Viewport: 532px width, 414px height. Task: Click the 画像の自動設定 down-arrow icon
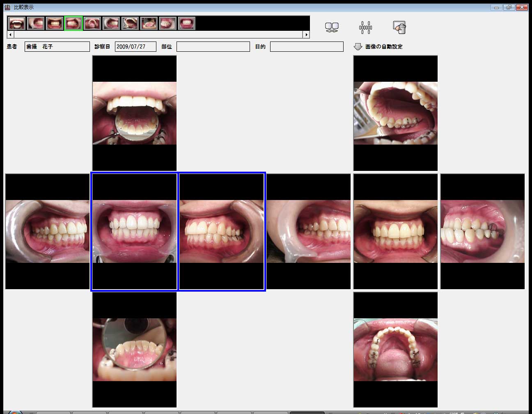point(358,47)
